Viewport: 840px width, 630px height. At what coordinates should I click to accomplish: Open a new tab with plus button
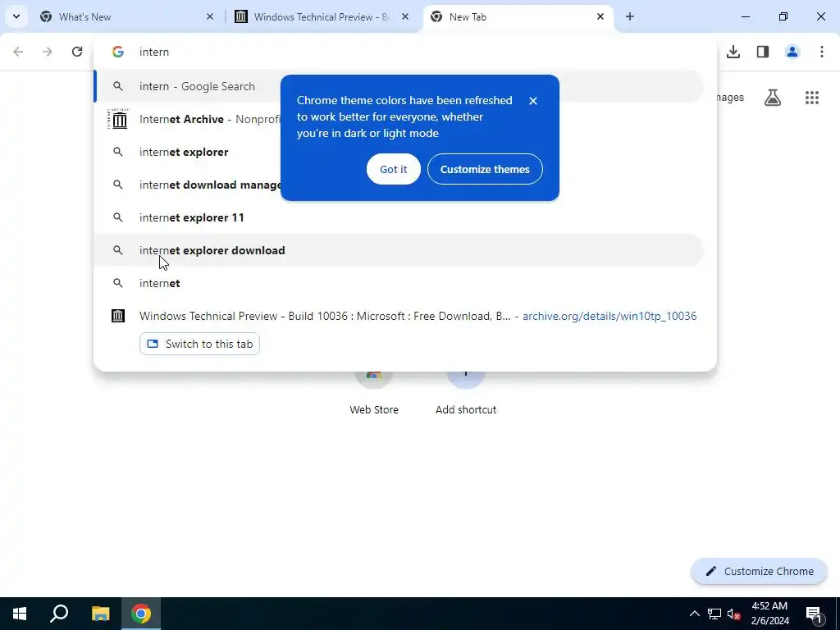coord(629,16)
